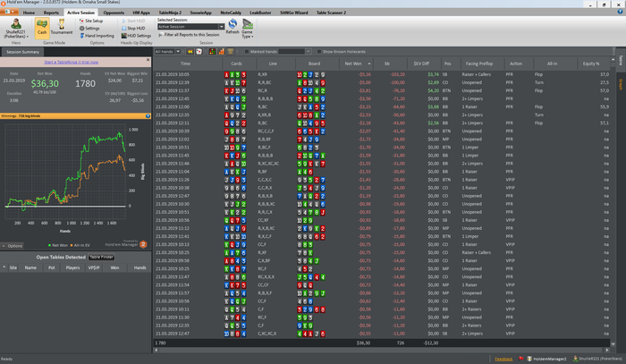Switch to the Reports tab
The image size is (626, 364).
(51, 13)
